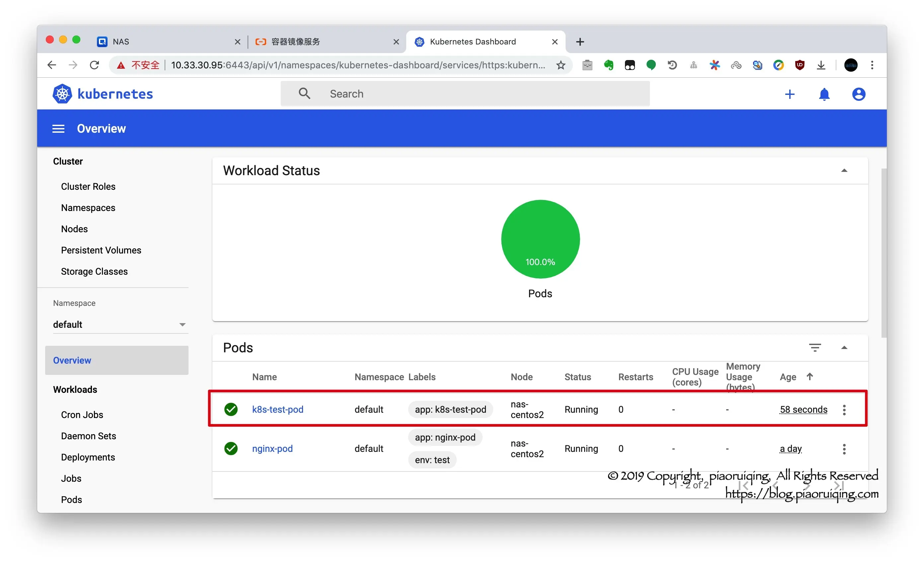
Task: Click the Pods filter icon
Action: point(814,348)
